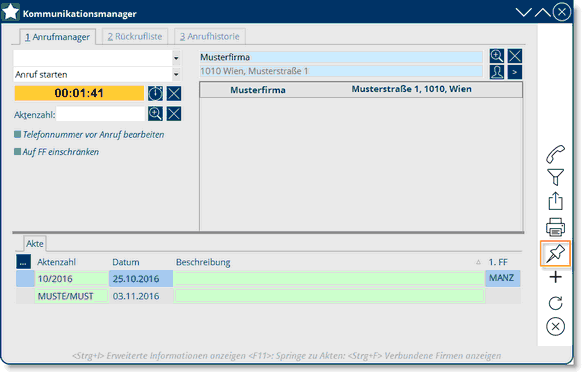Viewport: 583px width, 374px height.
Task: Click the 03.11.2016 date cell
Action: click(141, 296)
